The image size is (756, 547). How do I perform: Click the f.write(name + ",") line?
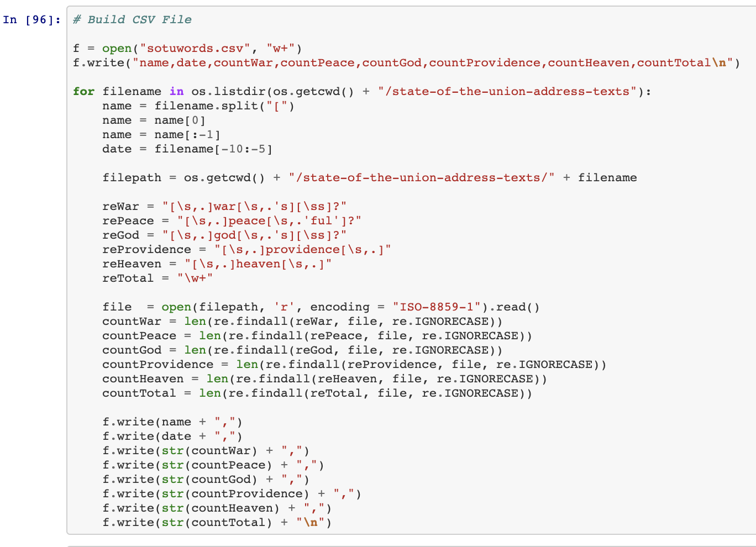click(172, 422)
